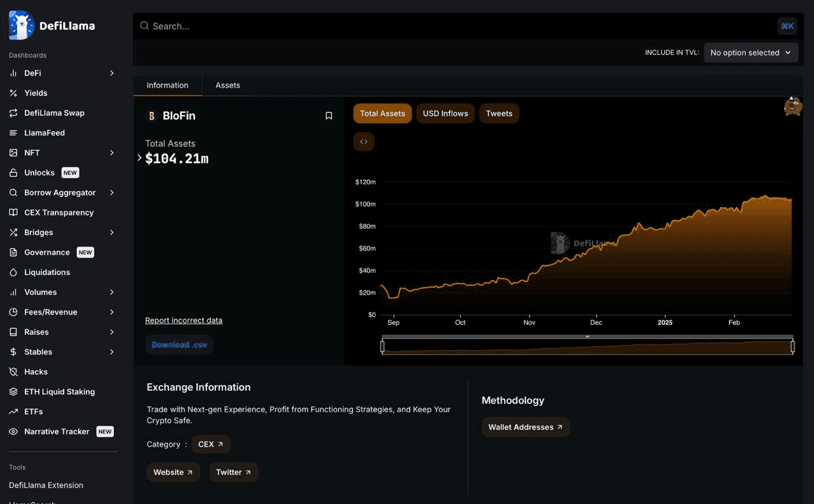Image resolution: width=814 pixels, height=504 pixels.
Task: Open the Liquidations page
Action: click(x=47, y=272)
